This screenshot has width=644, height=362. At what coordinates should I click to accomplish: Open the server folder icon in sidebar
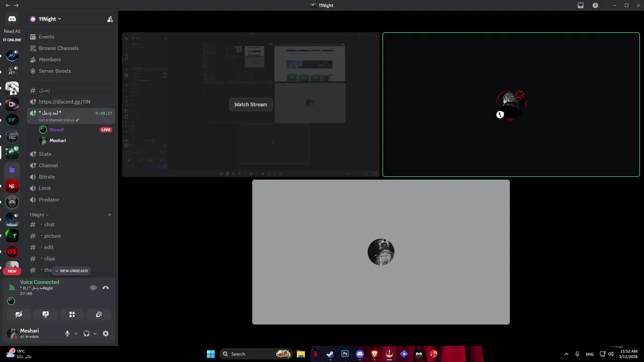[12, 170]
